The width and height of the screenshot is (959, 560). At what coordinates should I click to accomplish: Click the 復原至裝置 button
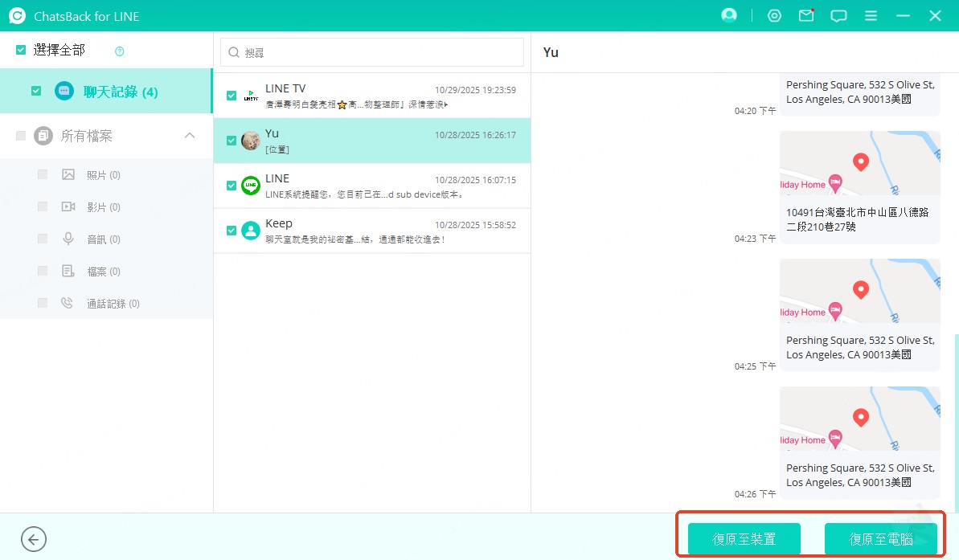tap(744, 538)
